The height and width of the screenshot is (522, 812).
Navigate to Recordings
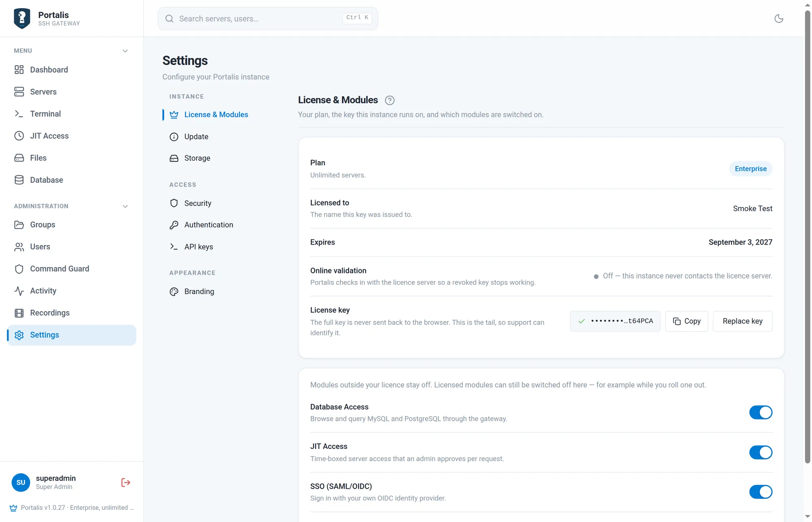click(71, 313)
